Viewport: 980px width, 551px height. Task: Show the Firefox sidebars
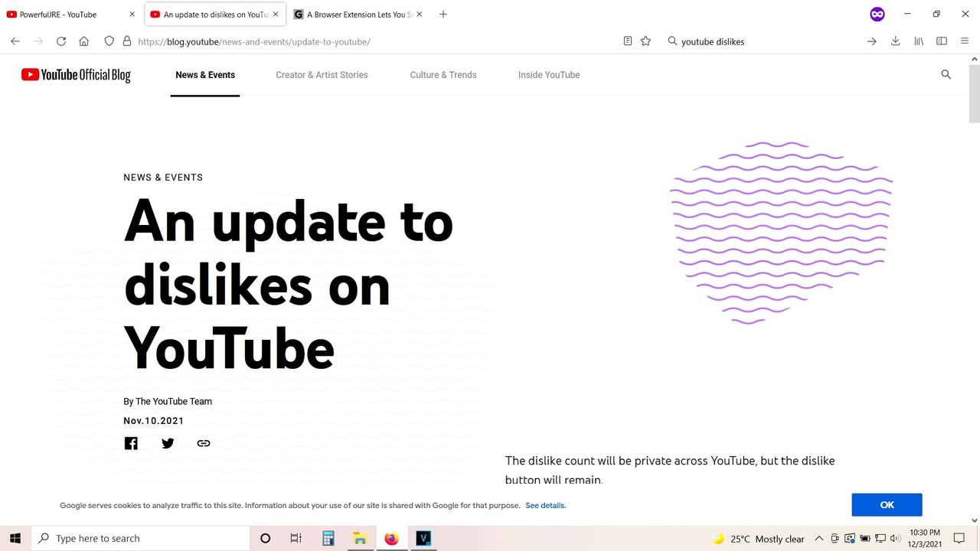coord(942,41)
